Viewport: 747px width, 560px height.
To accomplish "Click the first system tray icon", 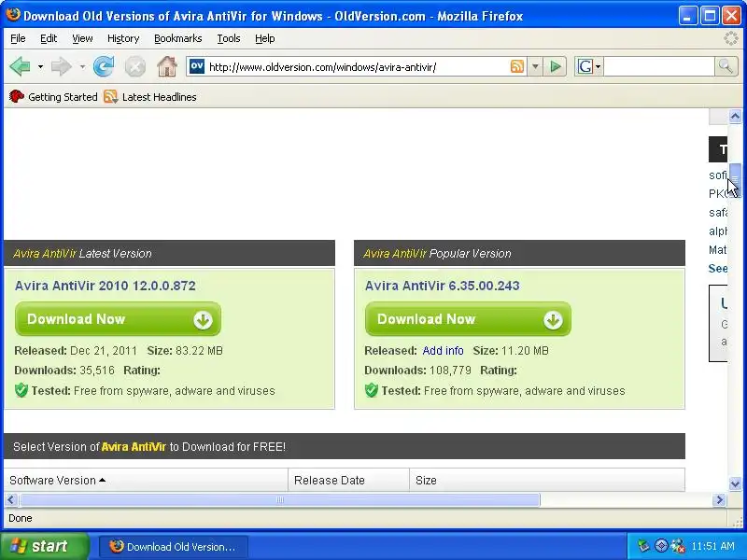I will 644,546.
